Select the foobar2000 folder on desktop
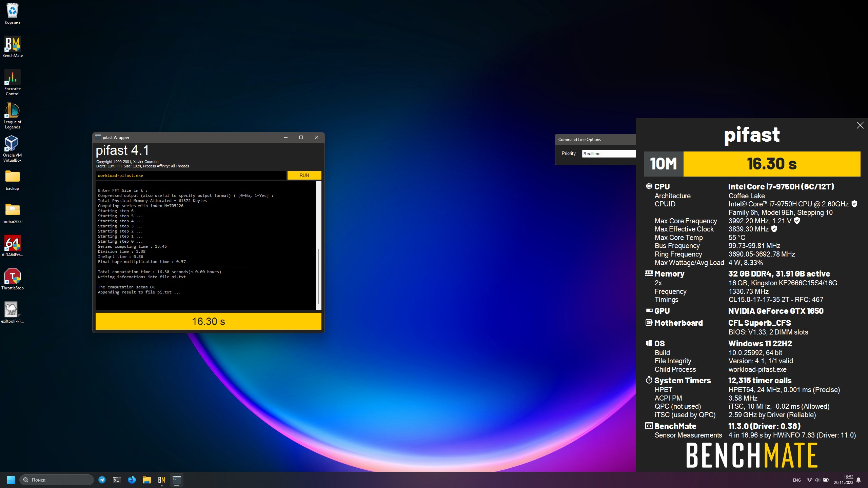Image resolution: width=868 pixels, height=488 pixels. 12,213
